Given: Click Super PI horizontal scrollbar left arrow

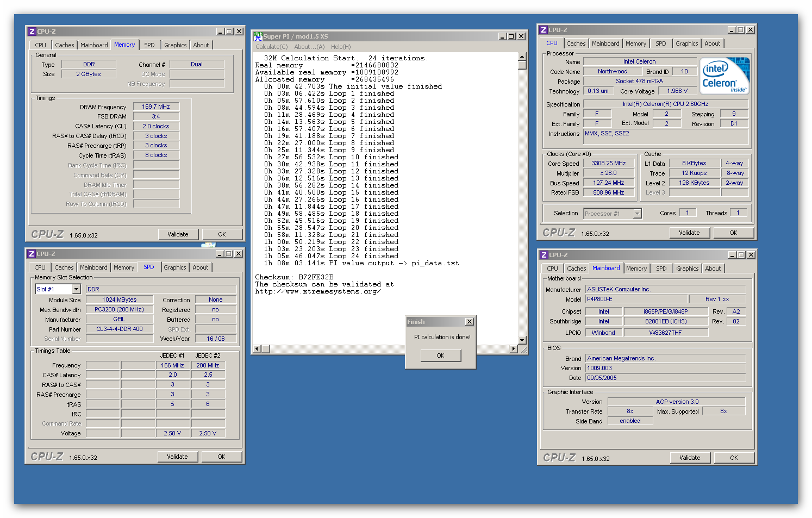Looking at the screenshot, I should pos(258,348).
